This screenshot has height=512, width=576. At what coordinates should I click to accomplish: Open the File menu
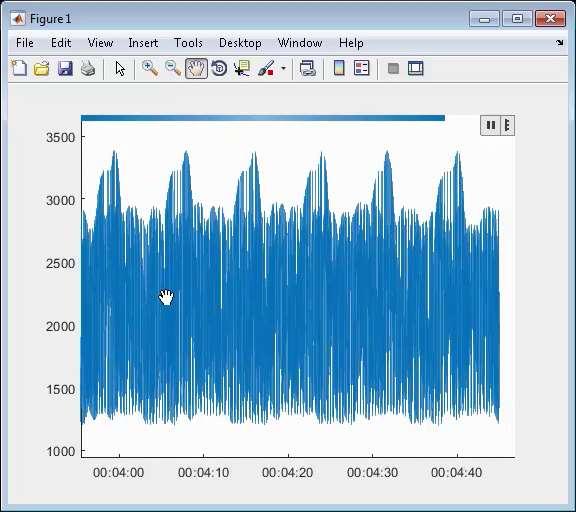point(25,43)
